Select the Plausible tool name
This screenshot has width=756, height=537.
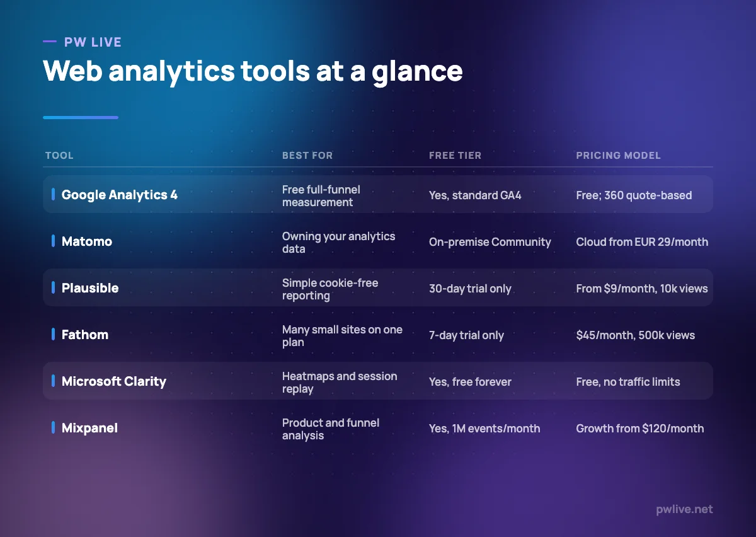coord(90,288)
